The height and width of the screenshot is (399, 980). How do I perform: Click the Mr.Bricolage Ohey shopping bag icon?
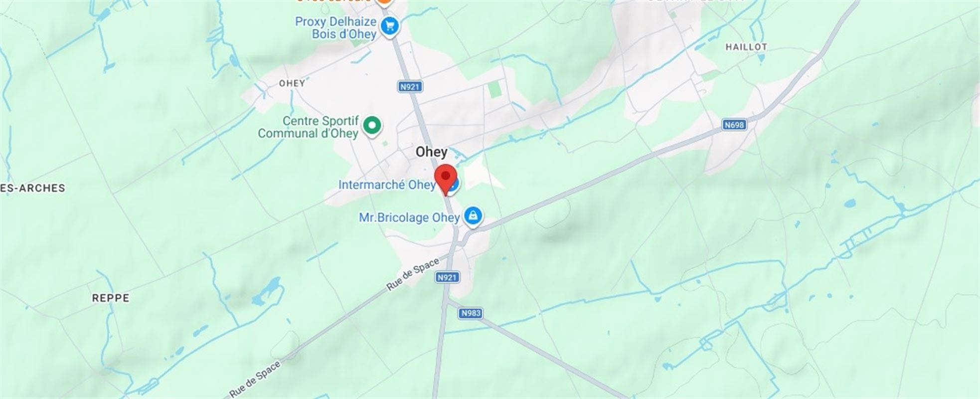[x=473, y=216]
